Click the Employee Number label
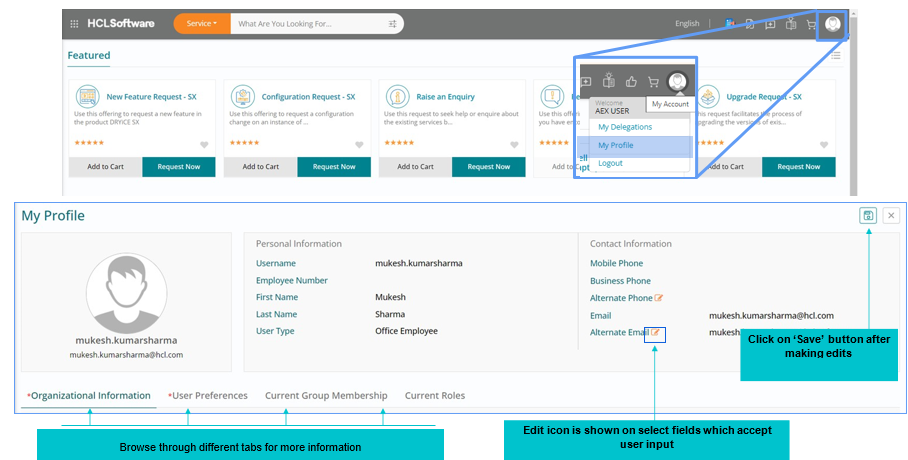This screenshot has height=460, width=908. (x=292, y=280)
